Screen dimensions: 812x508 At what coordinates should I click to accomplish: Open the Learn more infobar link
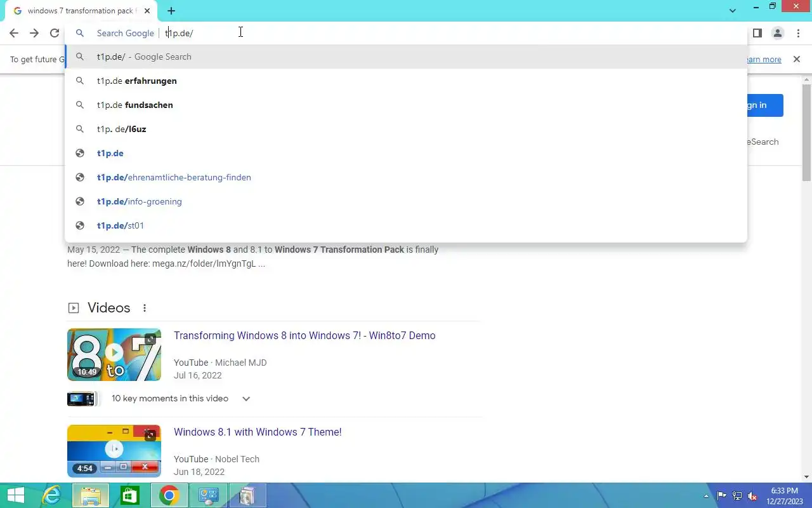764,59
